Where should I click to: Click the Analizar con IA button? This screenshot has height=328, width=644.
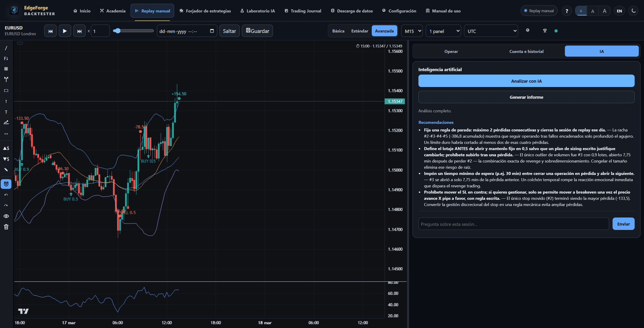coord(526,81)
